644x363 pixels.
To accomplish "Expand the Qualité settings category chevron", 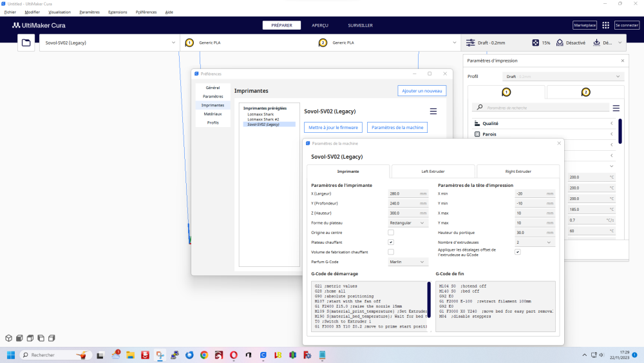I will pos(612,123).
